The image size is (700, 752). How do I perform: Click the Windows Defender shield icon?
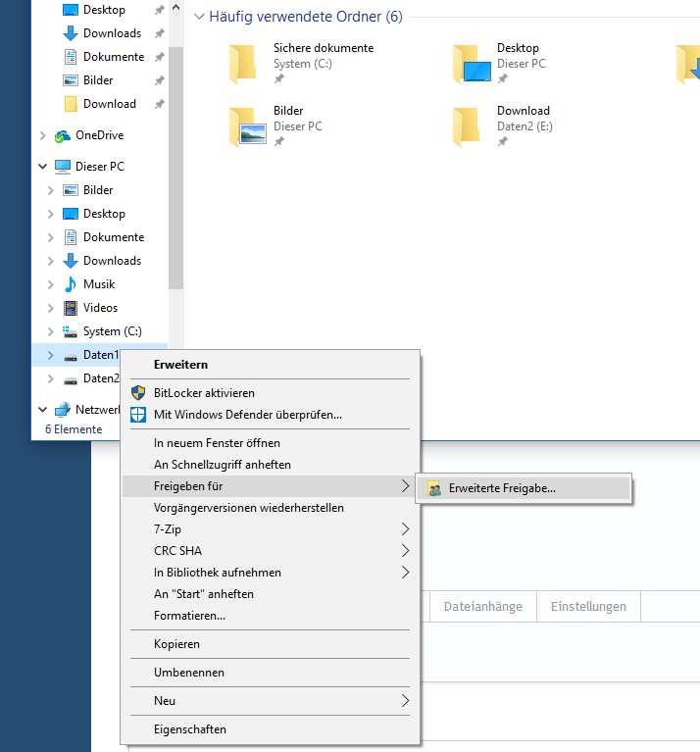tap(138, 415)
